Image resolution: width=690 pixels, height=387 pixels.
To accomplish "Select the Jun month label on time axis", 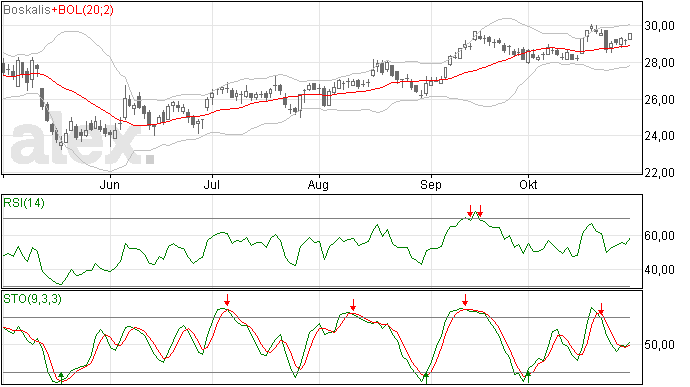I will pyautogui.click(x=110, y=185).
